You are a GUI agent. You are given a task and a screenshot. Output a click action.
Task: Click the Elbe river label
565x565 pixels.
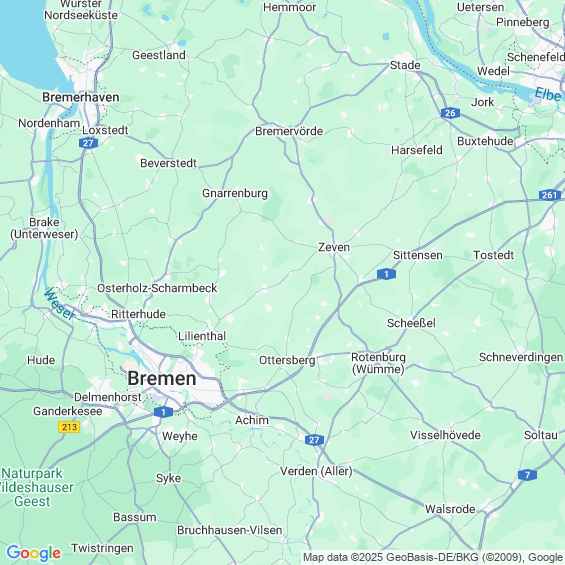point(548,94)
